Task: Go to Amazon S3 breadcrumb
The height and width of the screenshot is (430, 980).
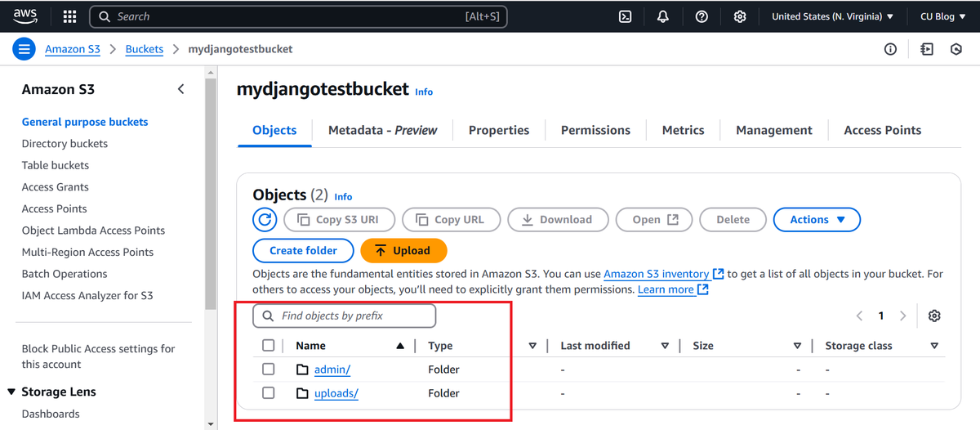Action: click(73, 49)
